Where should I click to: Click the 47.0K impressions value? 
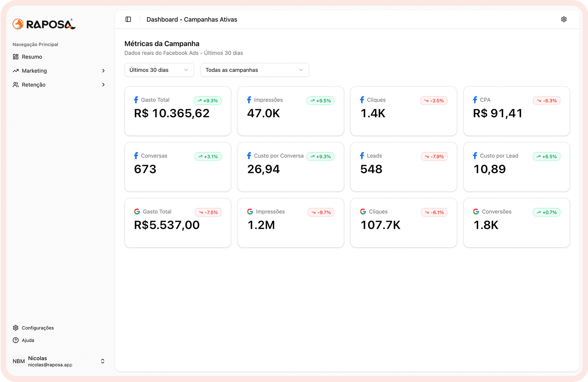click(x=263, y=113)
